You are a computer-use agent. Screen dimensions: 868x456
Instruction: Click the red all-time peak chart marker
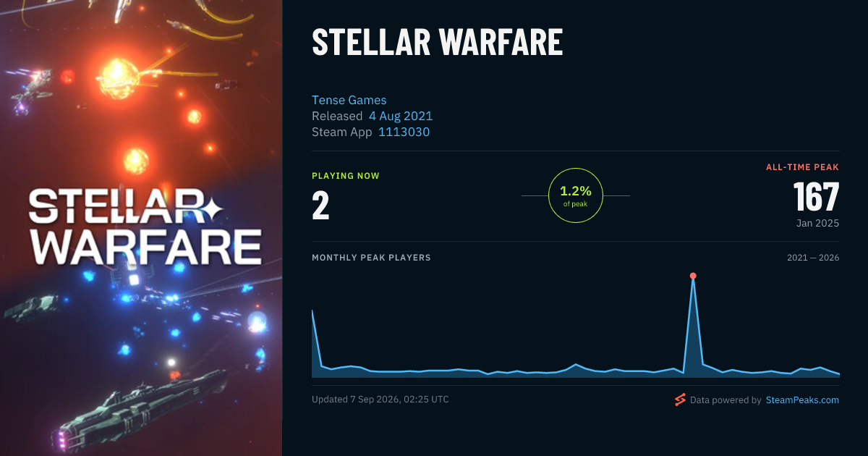(x=693, y=276)
